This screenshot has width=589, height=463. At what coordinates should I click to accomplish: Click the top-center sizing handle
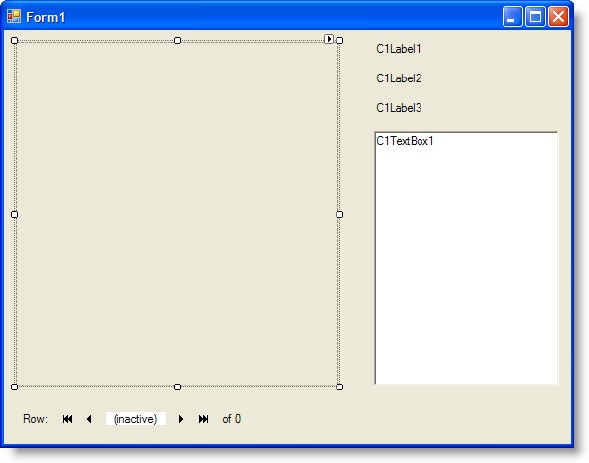[x=177, y=40]
